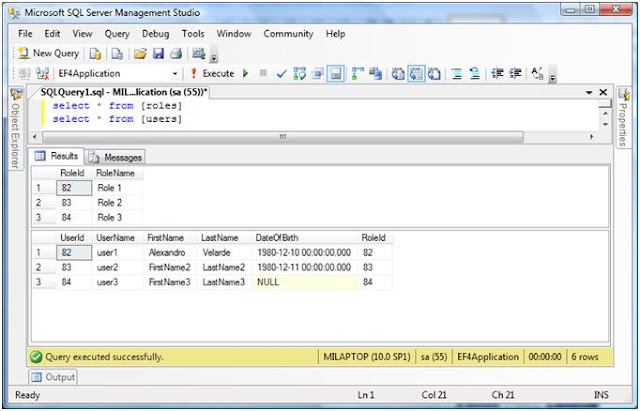Click the New Query button
This screenshot has height=411, width=640.
(x=48, y=53)
